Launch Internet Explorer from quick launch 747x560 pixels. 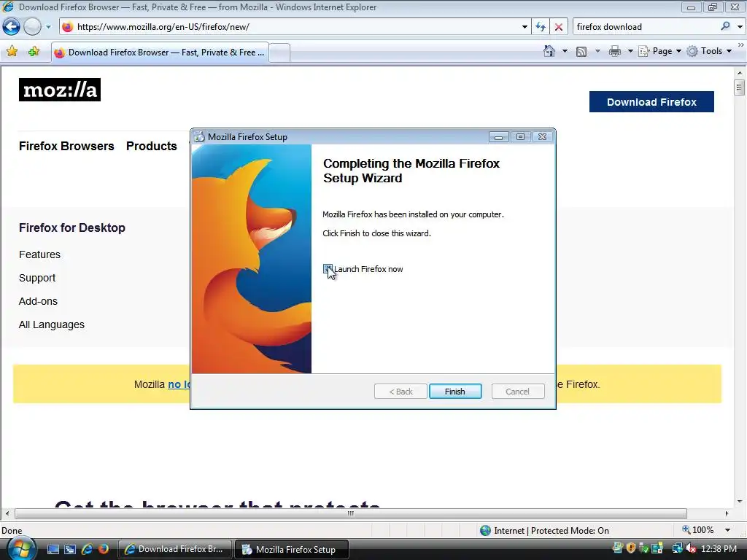tap(88, 550)
